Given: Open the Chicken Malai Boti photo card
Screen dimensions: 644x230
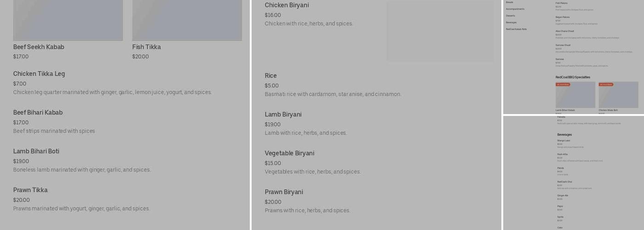Looking at the screenshot, I should coord(618,95).
